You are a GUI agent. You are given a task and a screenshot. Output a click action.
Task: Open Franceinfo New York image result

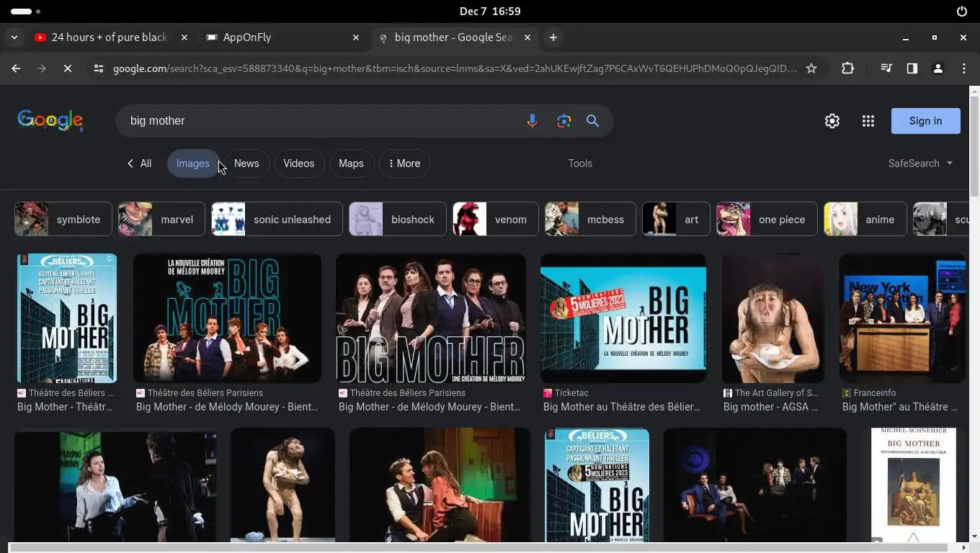point(902,318)
